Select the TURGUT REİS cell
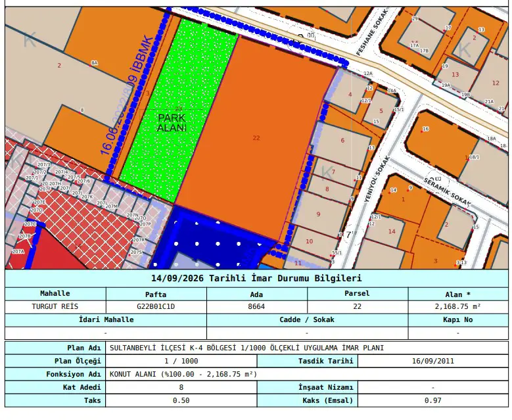The image size is (512, 420). [x=55, y=306]
